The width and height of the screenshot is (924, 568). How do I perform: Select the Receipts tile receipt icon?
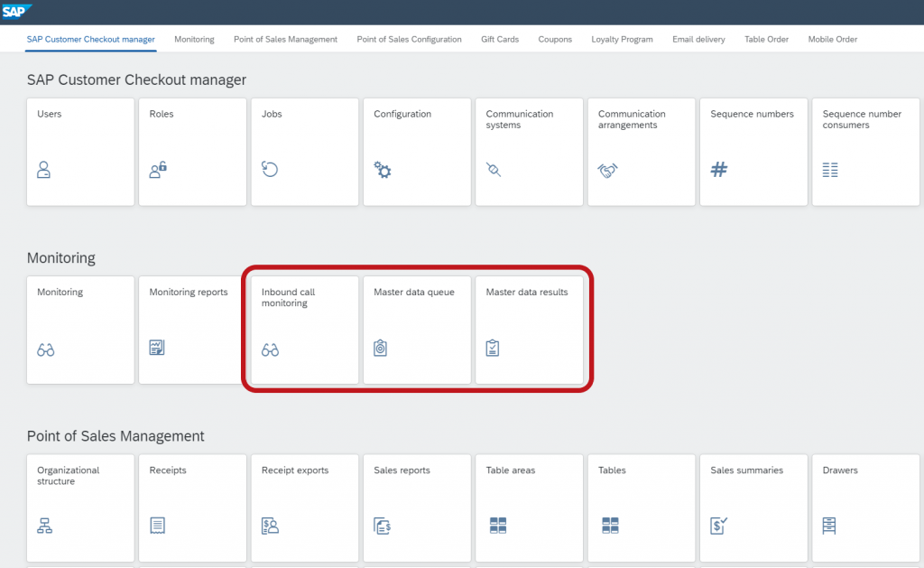(x=157, y=526)
